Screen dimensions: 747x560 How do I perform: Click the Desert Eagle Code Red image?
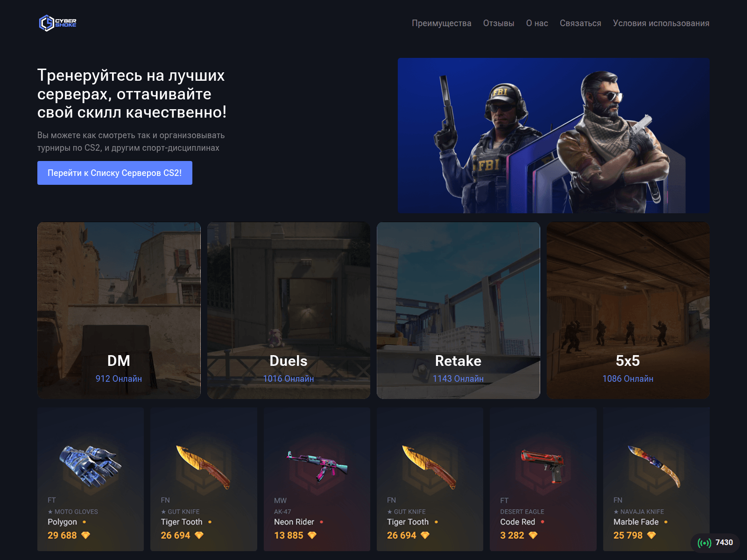point(543,466)
